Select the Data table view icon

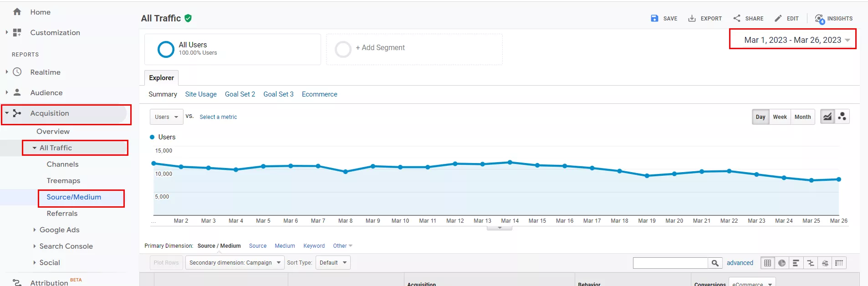click(767, 263)
